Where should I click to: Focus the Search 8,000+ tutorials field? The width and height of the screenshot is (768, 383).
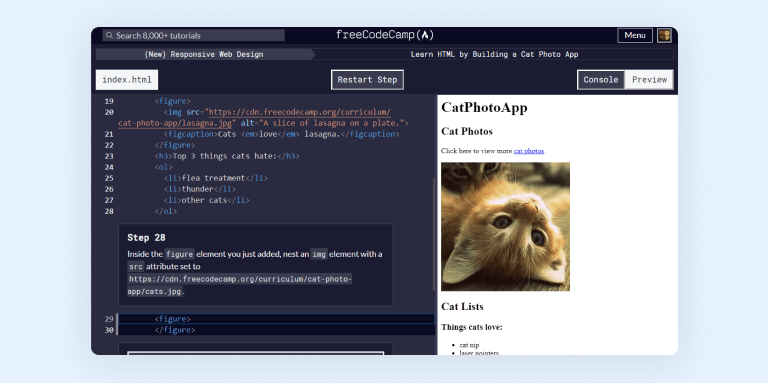pos(193,35)
